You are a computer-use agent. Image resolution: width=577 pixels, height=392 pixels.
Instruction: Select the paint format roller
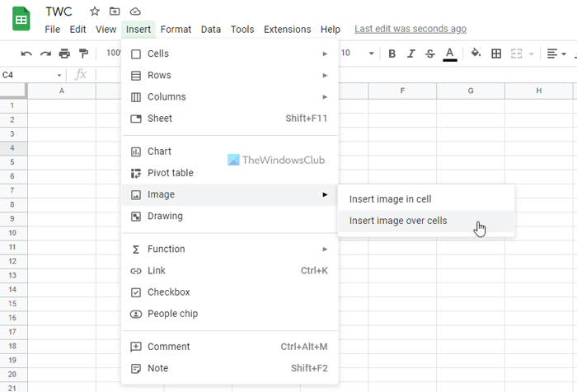point(83,54)
